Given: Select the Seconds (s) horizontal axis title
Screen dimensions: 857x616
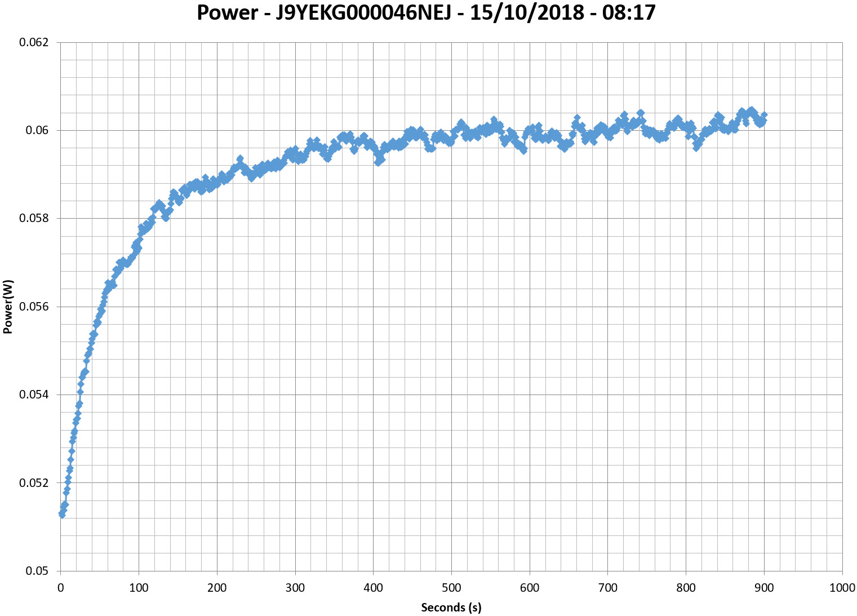Looking at the screenshot, I should (x=451, y=607).
